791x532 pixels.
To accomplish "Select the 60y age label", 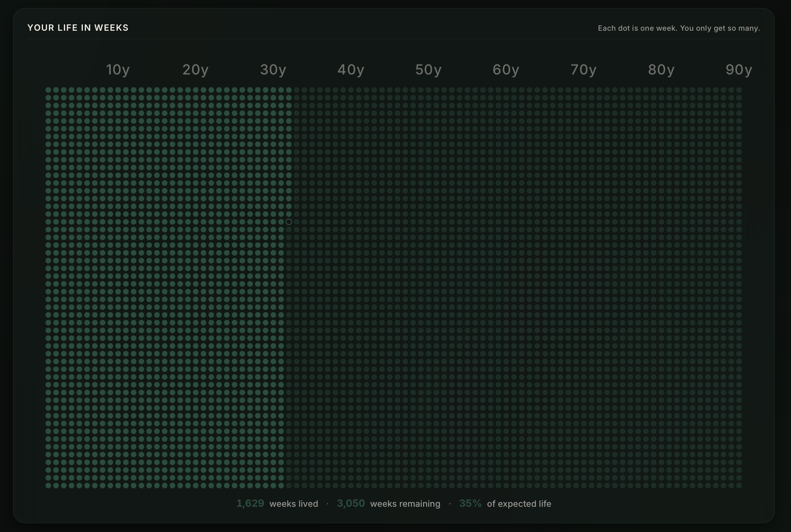I will pos(506,70).
